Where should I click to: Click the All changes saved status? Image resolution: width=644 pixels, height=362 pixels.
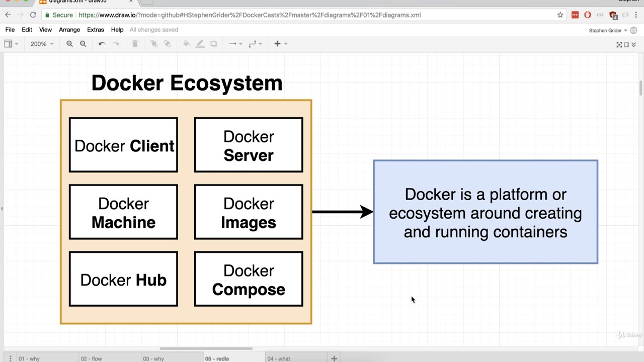(153, 30)
